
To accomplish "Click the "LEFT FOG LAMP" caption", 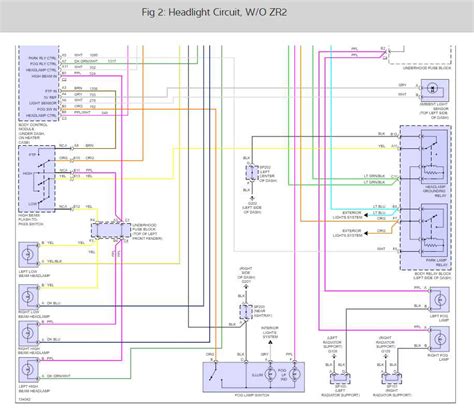I will tap(439, 318).
